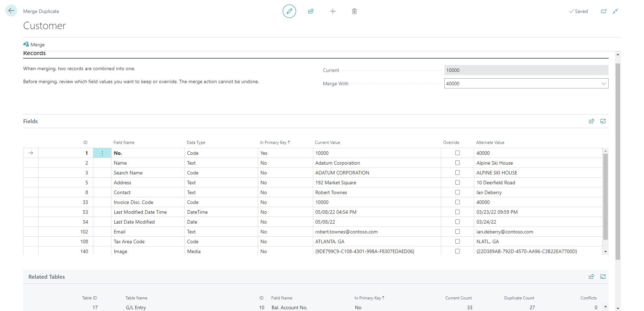Viewport: 644px width, 311px height.
Task: Click the Duplicate Count column header
Action: tap(519, 298)
